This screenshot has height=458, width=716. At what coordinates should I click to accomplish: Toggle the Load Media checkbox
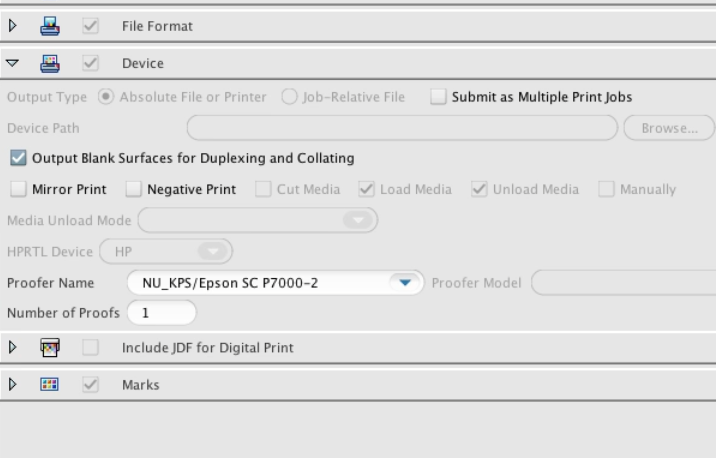click(366, 189)
